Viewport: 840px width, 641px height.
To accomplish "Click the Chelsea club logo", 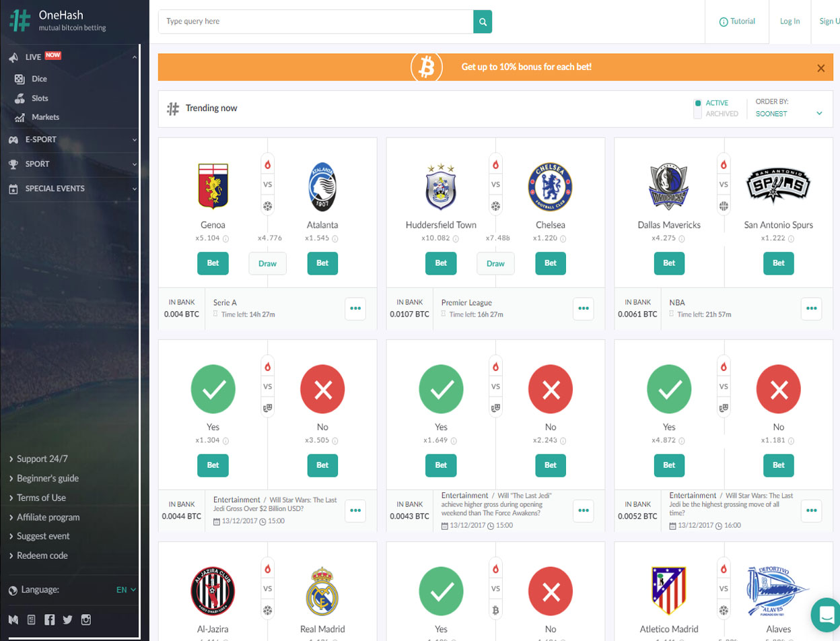I will (551, 185).
